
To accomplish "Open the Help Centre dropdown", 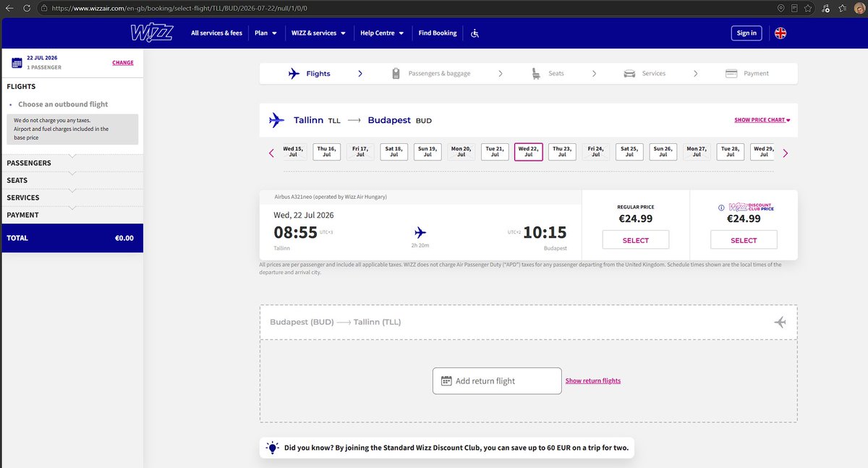I will (x=382, y=33).
